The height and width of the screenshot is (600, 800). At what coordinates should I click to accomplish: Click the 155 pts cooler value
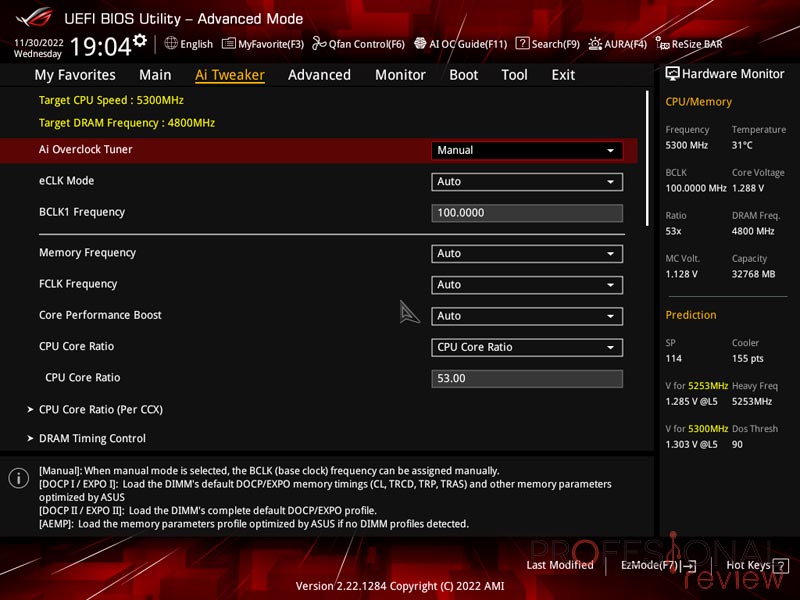pos(747,358)
